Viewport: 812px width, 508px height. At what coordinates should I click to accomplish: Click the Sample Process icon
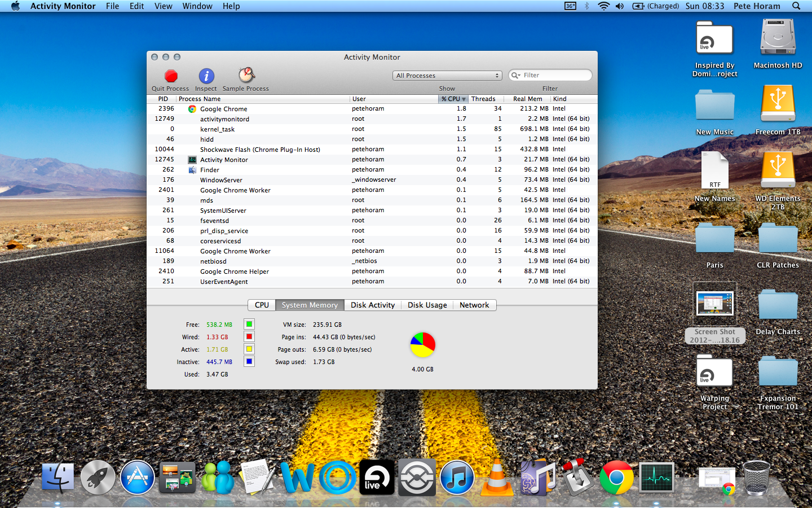click(x=246, y=75)
